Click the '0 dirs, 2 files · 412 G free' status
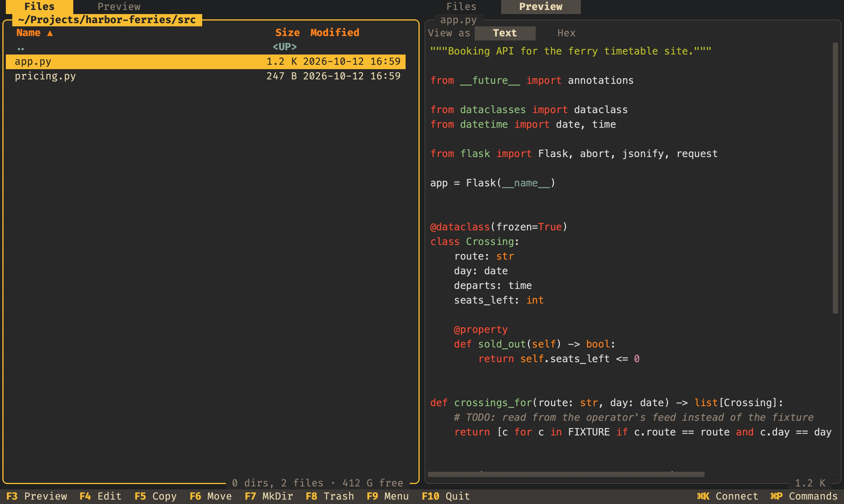Screen dimensions: 844x504 tap(318, 483)
